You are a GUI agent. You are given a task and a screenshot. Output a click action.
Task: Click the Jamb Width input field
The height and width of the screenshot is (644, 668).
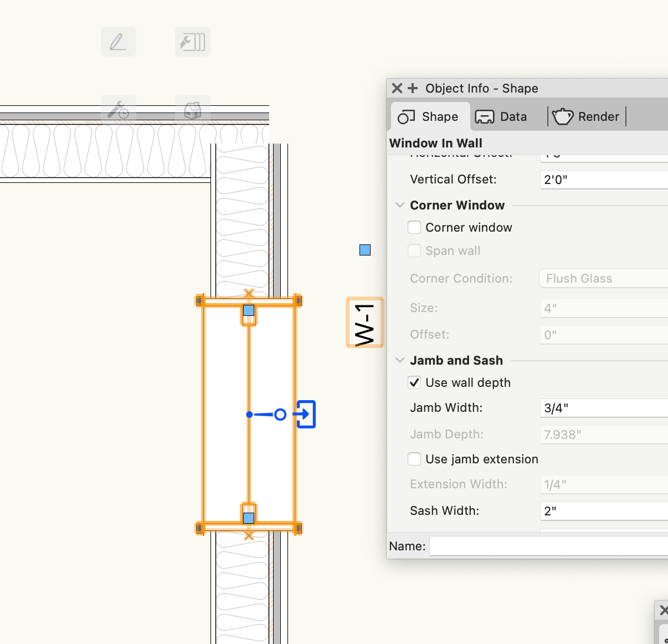pos(604,408)
